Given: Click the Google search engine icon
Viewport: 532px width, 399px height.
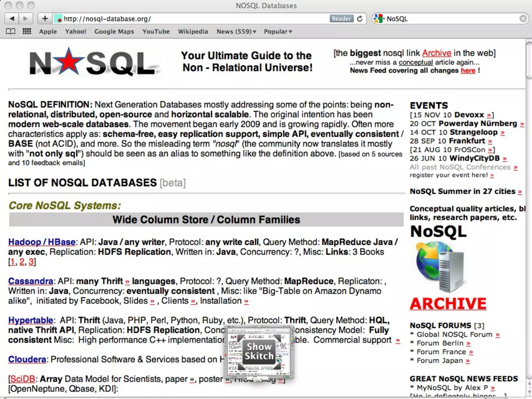Looking at the screenshot, I should tap(378, 19).
